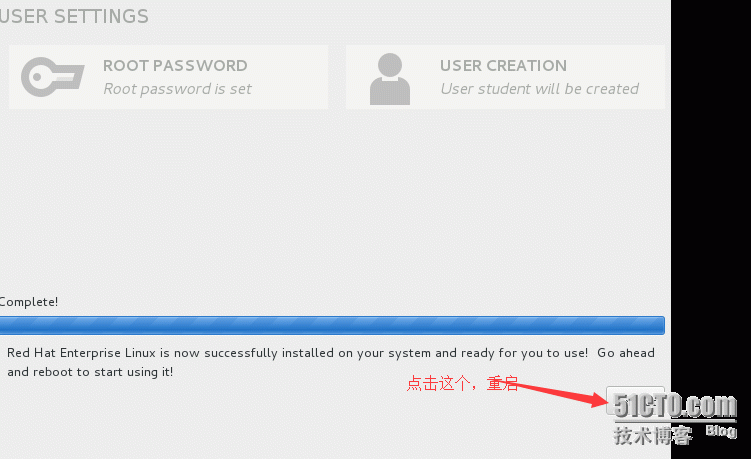Screen dimensions: 751x459
Task: Click the small 'Blog' watermark label
Action: point(721,431)
